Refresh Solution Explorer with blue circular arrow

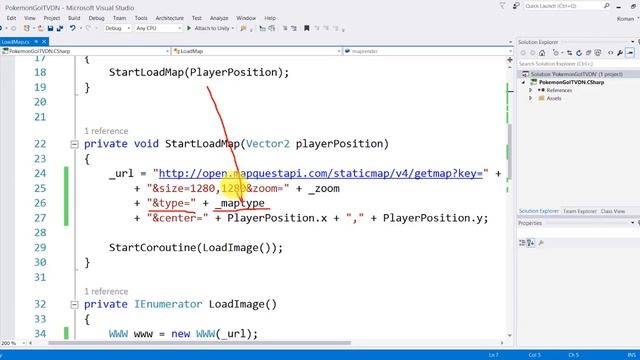[x=579, y=53]
